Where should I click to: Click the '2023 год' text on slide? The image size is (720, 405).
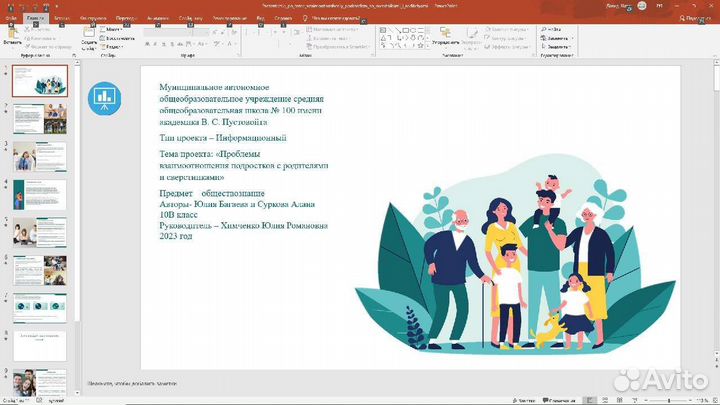pos(175,236)
